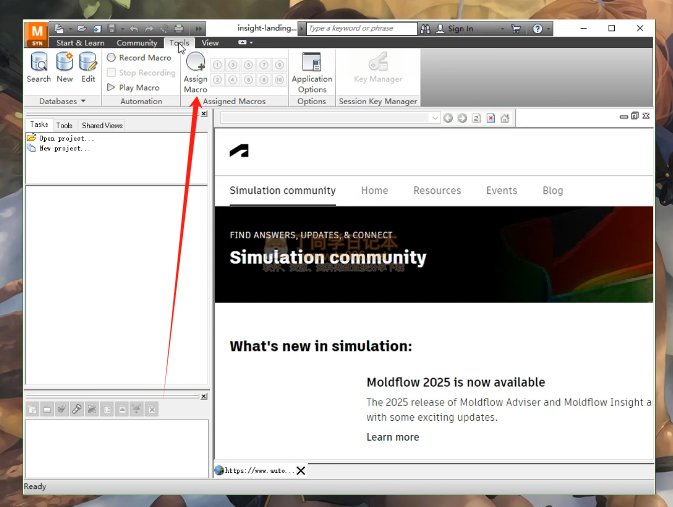673x507 pixels.
Task: Open Application Options
Action: [x=312, y=72]
